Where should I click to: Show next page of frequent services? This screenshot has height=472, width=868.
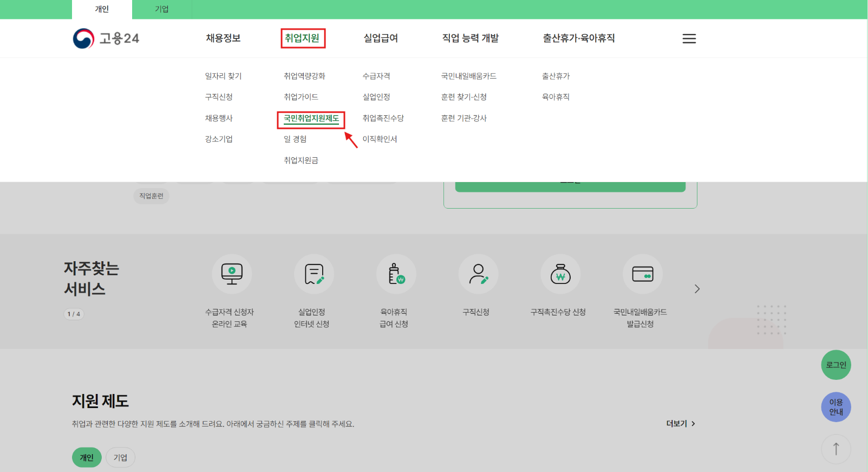point(697,289)
